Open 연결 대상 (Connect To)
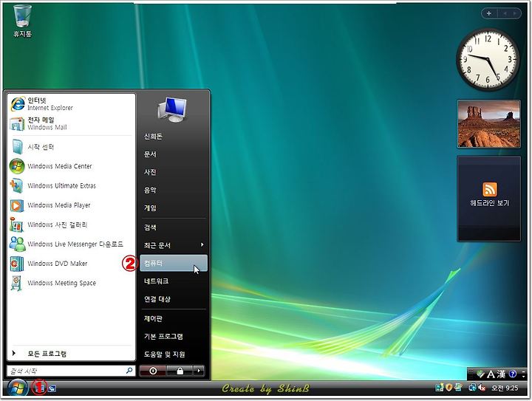Viewport: 532px width, 401px height. click(x=174, y=299)
